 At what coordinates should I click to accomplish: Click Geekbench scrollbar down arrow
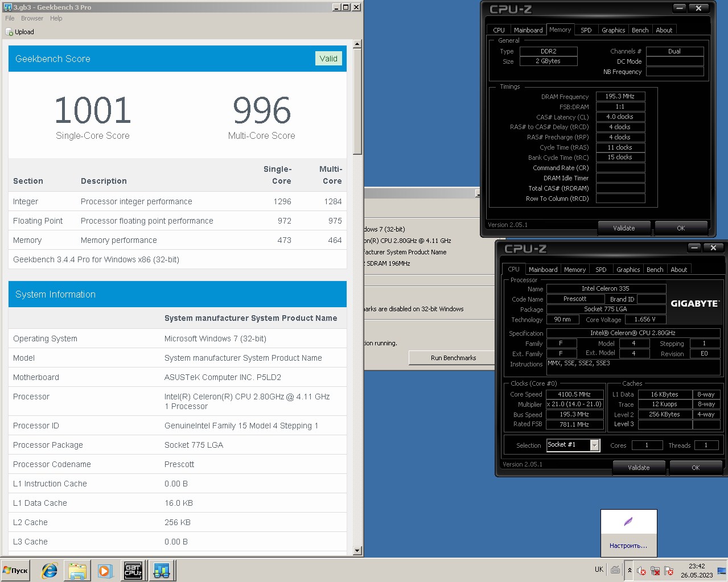[x=357, y=551]
